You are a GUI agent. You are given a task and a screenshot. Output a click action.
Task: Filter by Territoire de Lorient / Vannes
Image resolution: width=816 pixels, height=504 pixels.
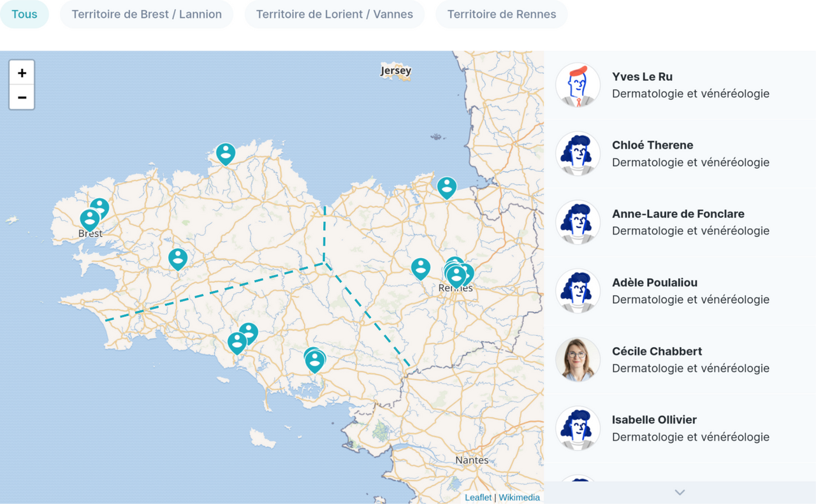[x=335, y=14]
